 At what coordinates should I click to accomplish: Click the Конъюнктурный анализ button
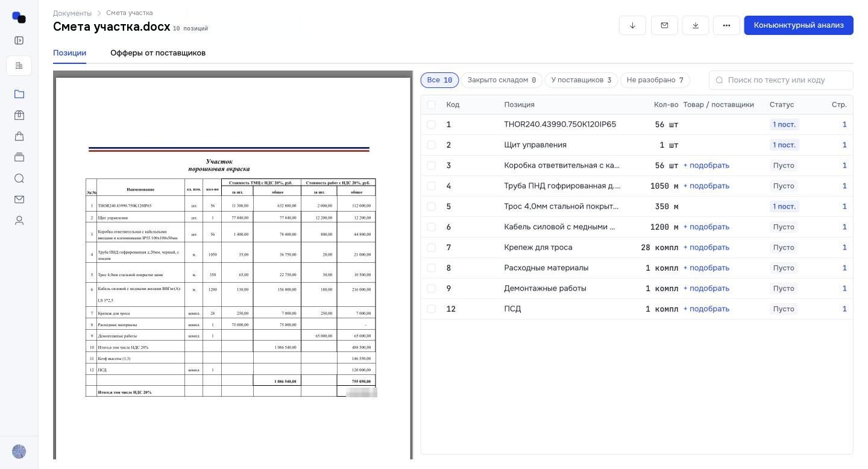[798, 25]
